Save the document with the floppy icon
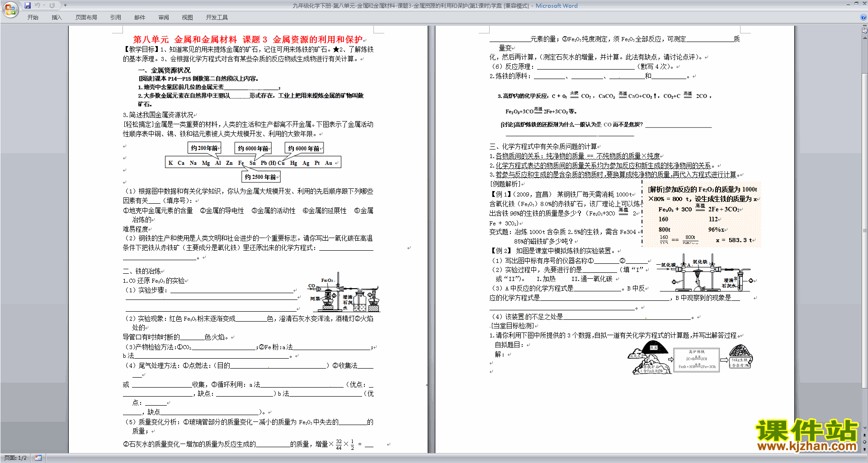Viewport: 868px width, 463px height. pyautogui.click(x=28, y=5)
